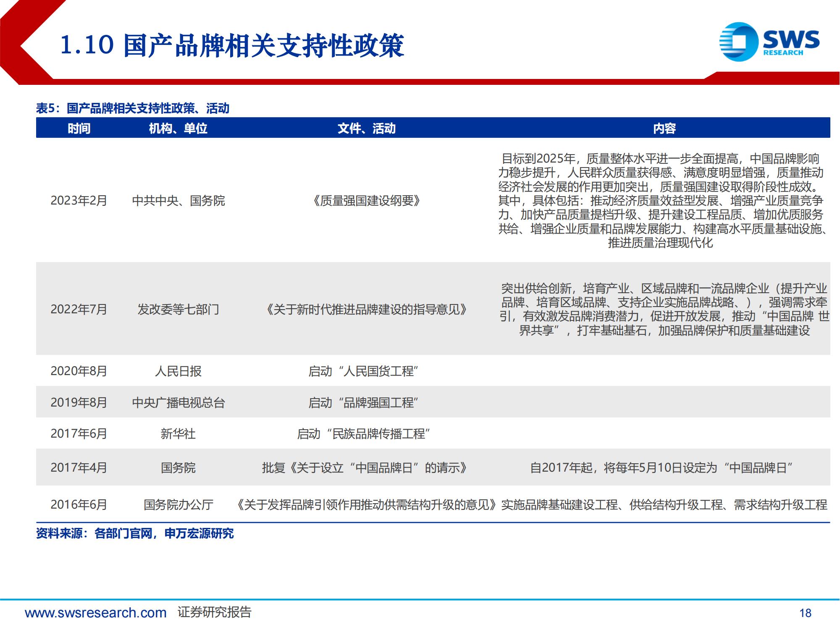Click the SWS Research logo

coord(769,42)
